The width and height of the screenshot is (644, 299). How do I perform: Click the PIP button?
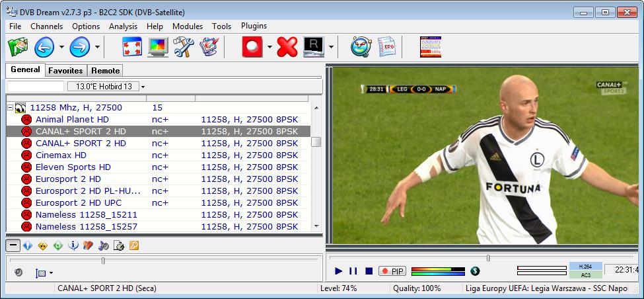point(392,271)
